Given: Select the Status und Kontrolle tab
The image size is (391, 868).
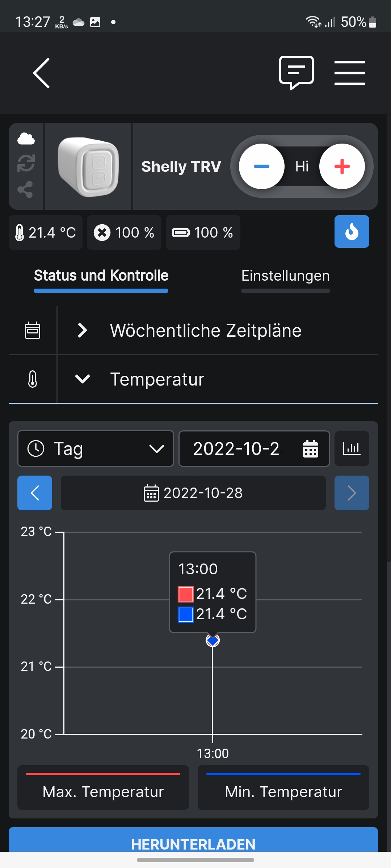Looking at the screenshot, I should tap(101, 276).
